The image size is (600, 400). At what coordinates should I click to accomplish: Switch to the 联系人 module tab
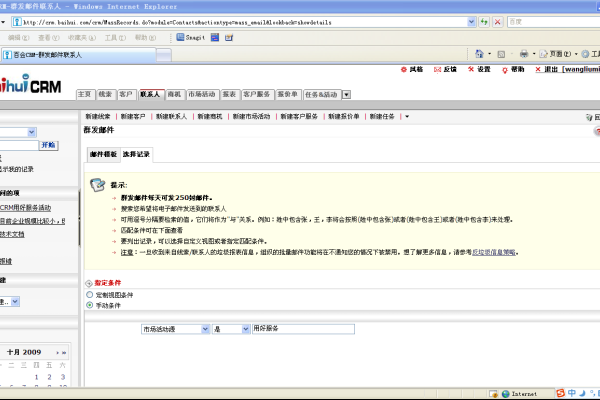[150, 94]
